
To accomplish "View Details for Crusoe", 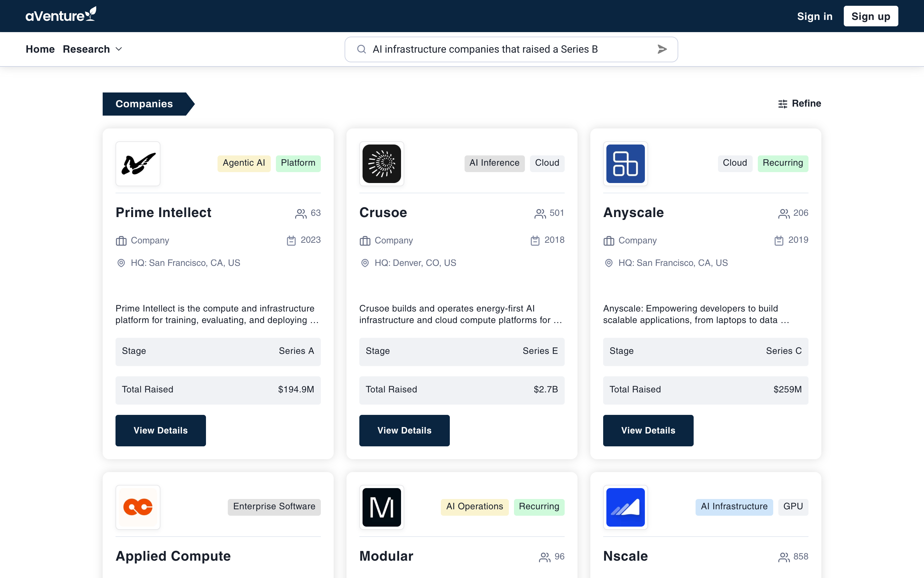I will pyautogui.click(x=404, y=430).
